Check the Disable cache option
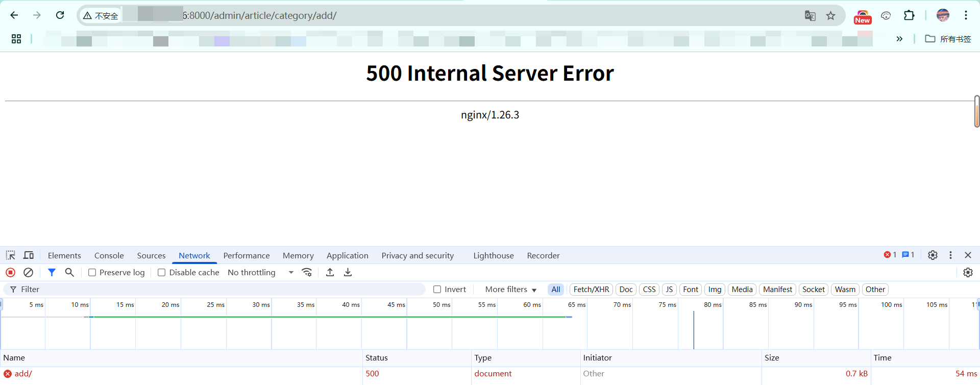This screenshot has height=385, width=980. (x=162, y=273)
